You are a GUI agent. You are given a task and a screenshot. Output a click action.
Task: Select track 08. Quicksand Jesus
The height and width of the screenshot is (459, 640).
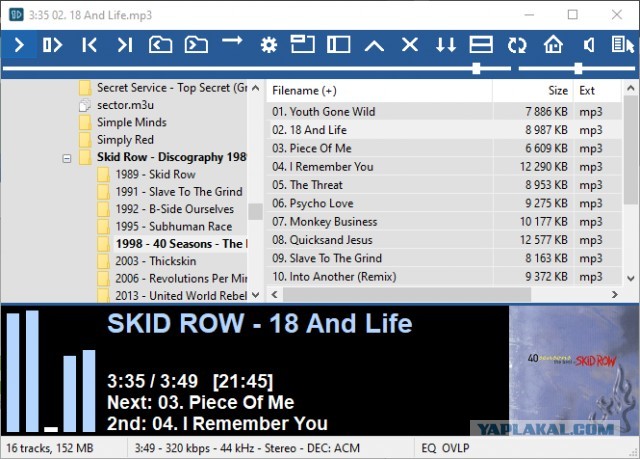444,240
